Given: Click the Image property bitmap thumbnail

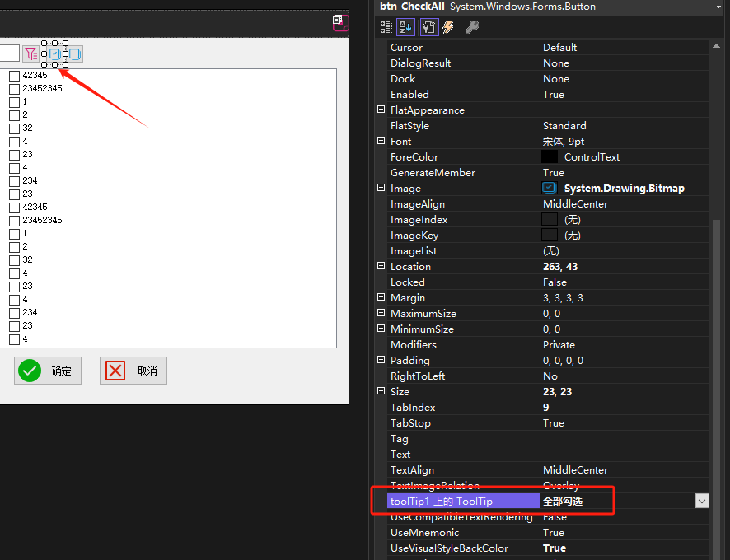Looking at the screenshot, I should click(x=550, y=188).
